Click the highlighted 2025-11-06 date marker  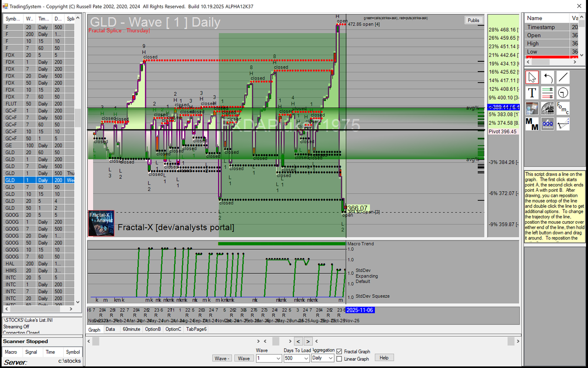[360, 310]
